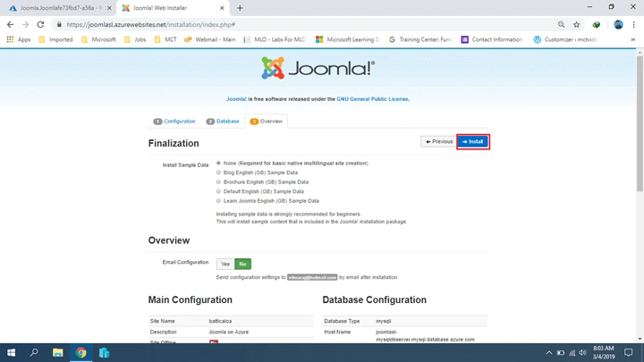Screen dimensions: 644x362
Task: Select Default English (GB) Sample Data
Action: click(218, 191)
